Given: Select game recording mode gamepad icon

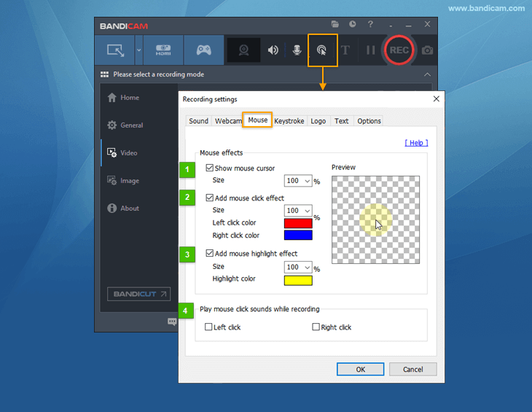Looking at the screenshot, I should click(203, 50).
